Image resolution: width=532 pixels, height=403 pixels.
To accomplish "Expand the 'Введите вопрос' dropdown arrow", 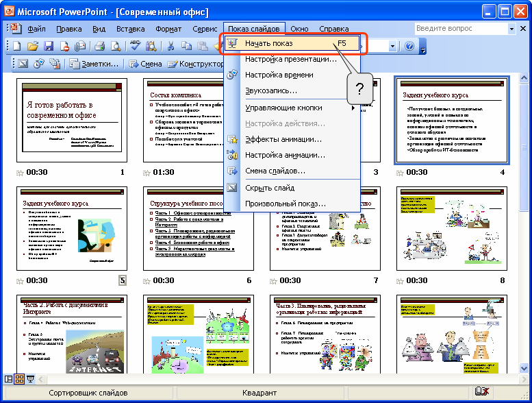I will click(511, 29).
